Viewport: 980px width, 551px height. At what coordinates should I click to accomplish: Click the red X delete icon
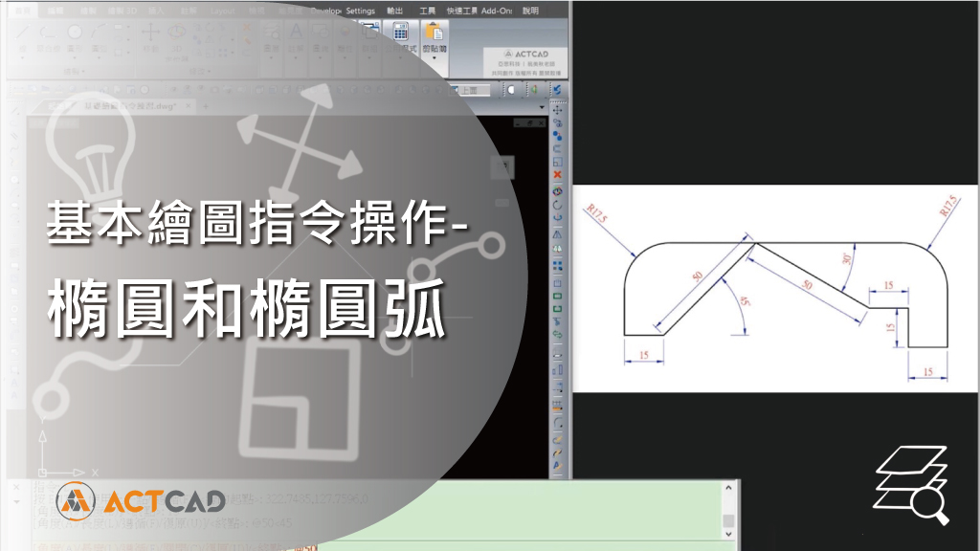[x=557, y=174]
